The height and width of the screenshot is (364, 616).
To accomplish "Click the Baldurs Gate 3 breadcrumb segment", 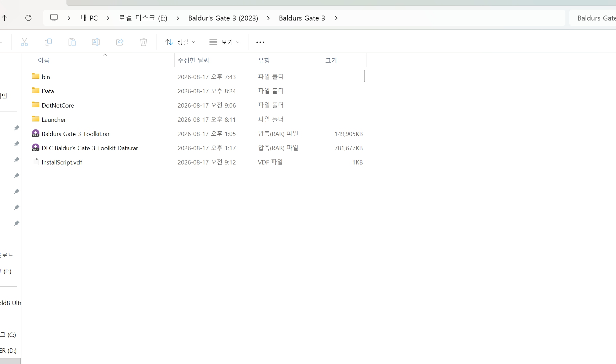I will coord(302,18).
